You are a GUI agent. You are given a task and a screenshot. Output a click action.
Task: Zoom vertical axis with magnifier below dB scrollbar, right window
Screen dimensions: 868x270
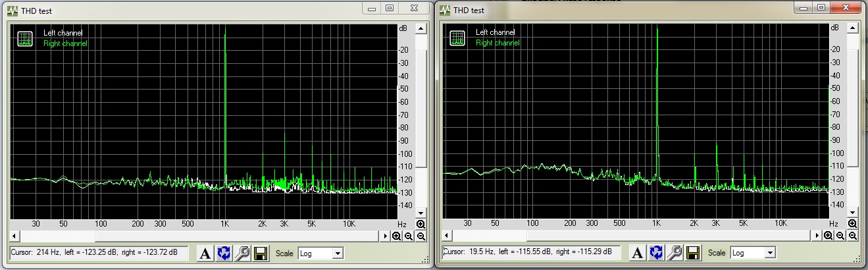(x=852, y=224)
